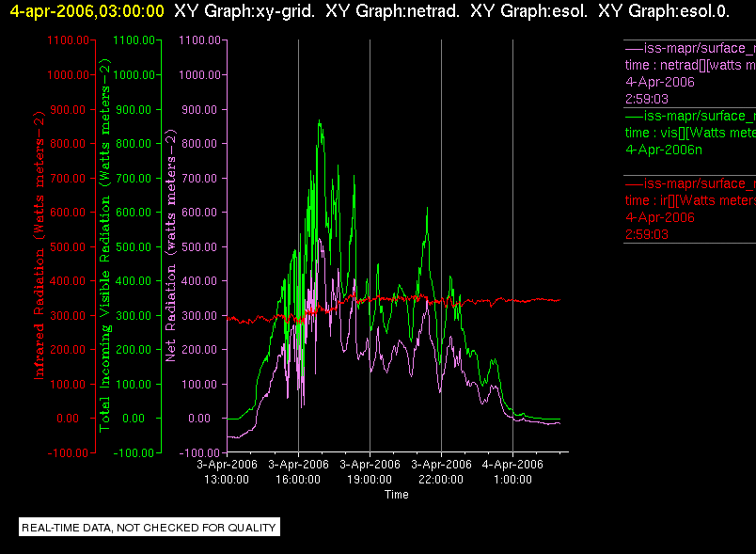This screenshot has height=554, width=756.
Task: Click the yellow 4-apr-2006,03:00:00 timestamp
Action: (x=87, y=11)
